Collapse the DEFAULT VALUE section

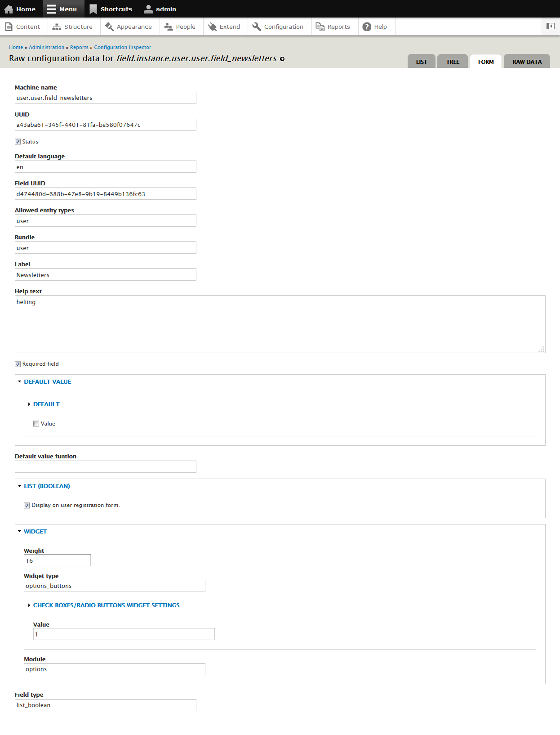click(47, 381)
